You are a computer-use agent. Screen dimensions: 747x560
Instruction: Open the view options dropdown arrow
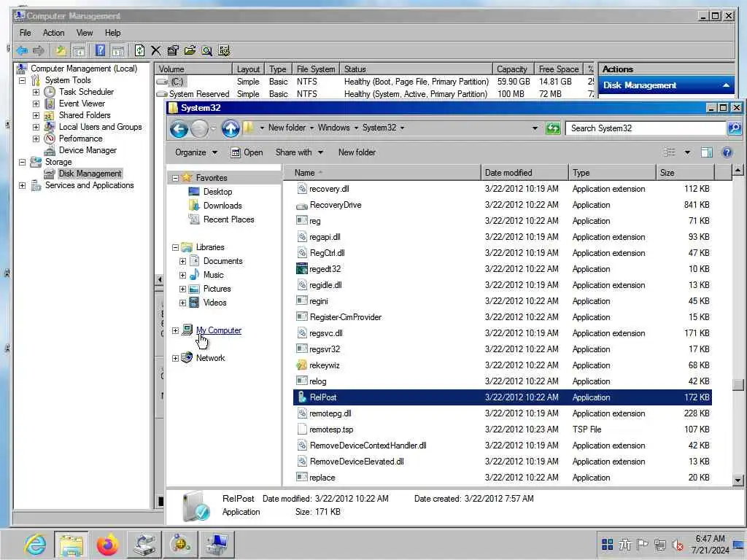coord(687,152)
